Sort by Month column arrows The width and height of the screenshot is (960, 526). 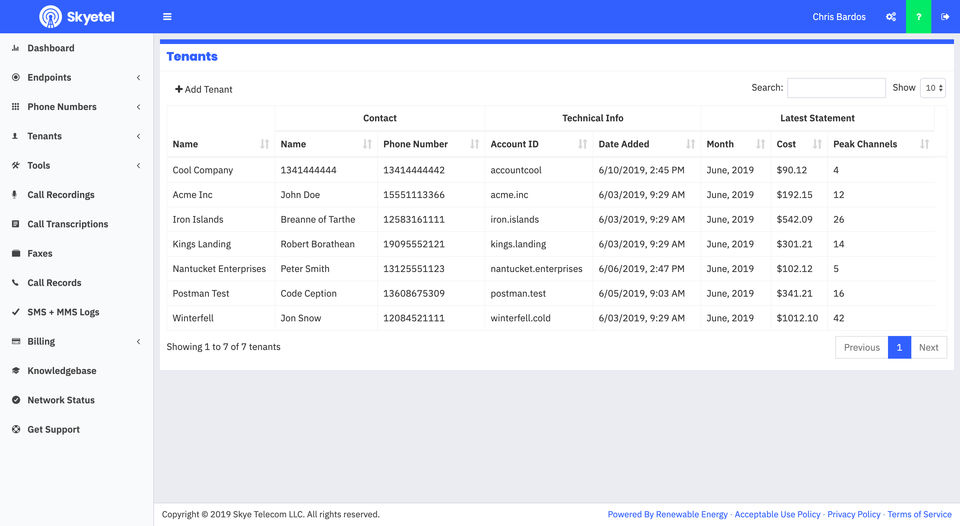pyautogui.click(x=760, y=144)
